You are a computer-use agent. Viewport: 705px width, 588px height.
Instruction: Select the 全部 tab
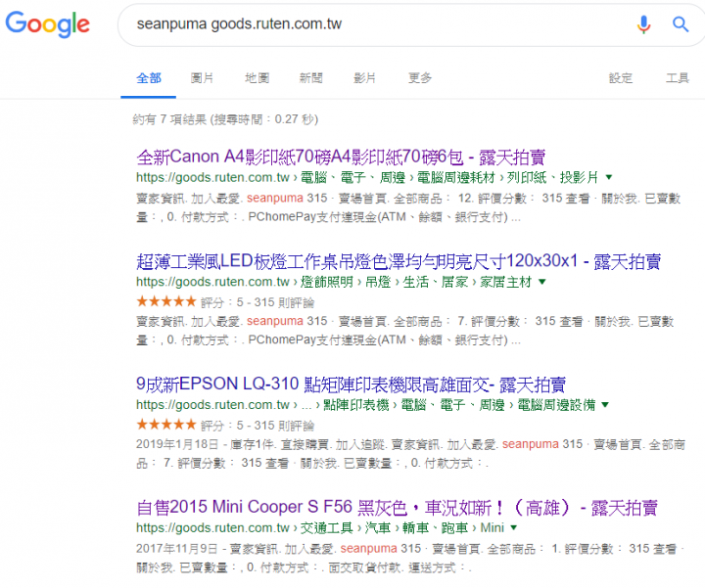pyautogui.click(x=149, y=78)
